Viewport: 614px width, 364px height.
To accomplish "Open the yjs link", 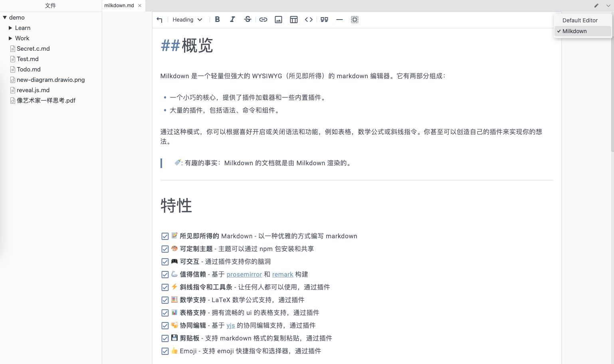I will 231,326.
